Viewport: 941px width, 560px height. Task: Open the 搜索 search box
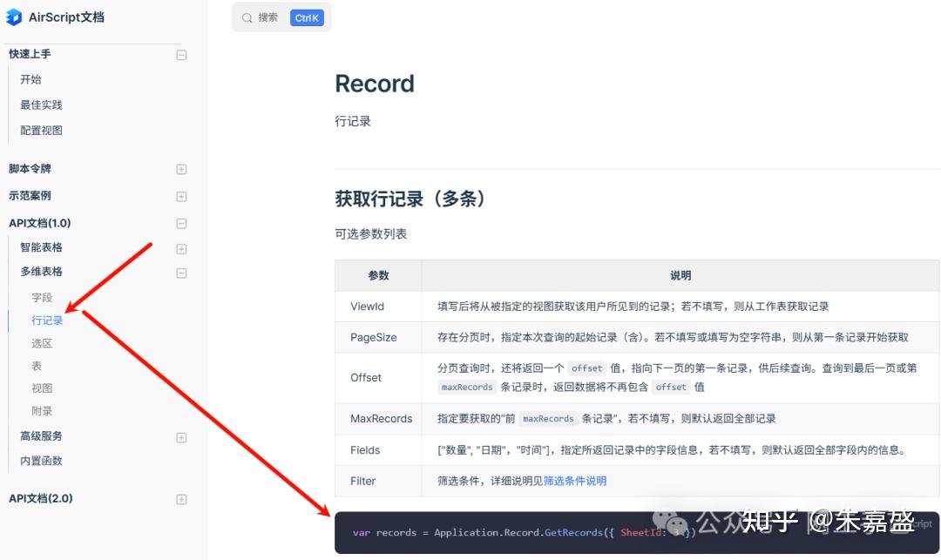[x=281, y=18]
